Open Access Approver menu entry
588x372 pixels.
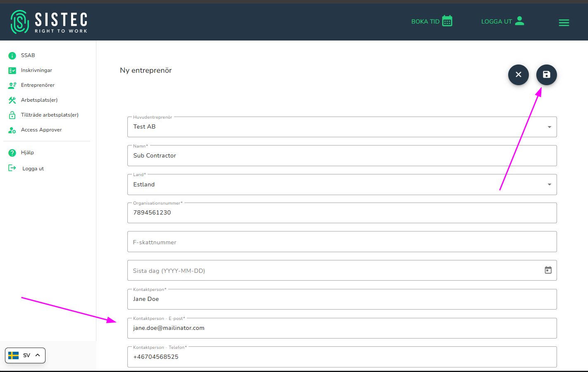[x=41, y=130]
